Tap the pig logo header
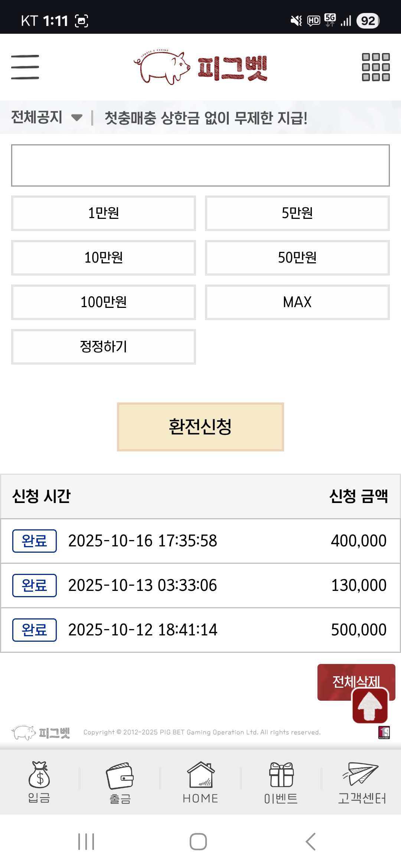 click(x=200, y=67)
